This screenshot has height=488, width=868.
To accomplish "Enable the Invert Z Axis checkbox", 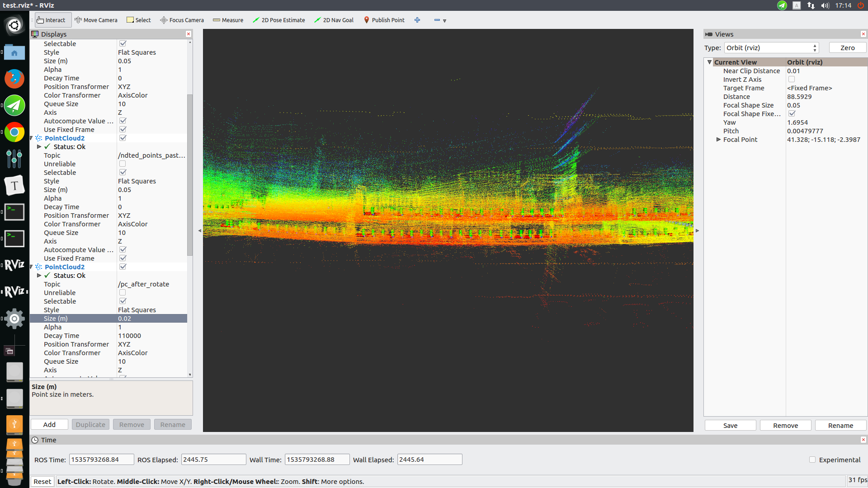I will point(792,80).
